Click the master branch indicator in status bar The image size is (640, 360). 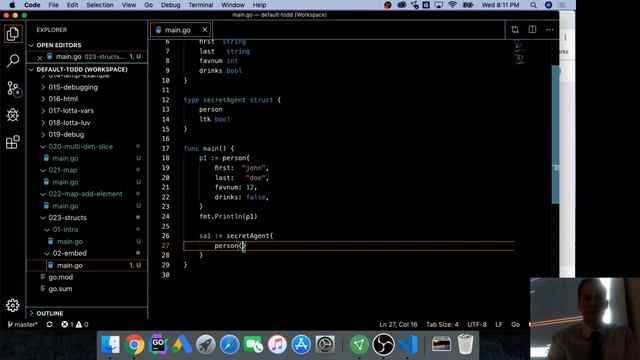point(22,324)
